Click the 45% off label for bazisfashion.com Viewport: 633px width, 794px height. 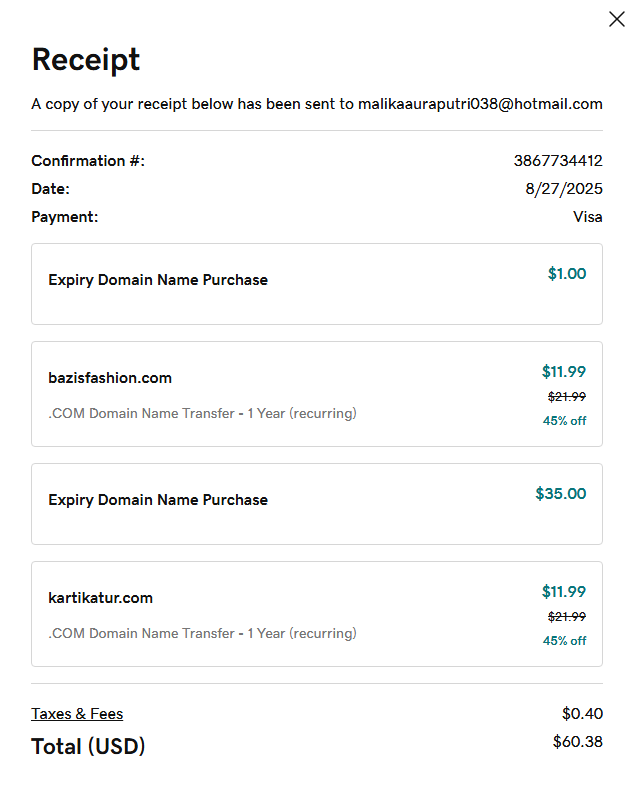(565, 420)
